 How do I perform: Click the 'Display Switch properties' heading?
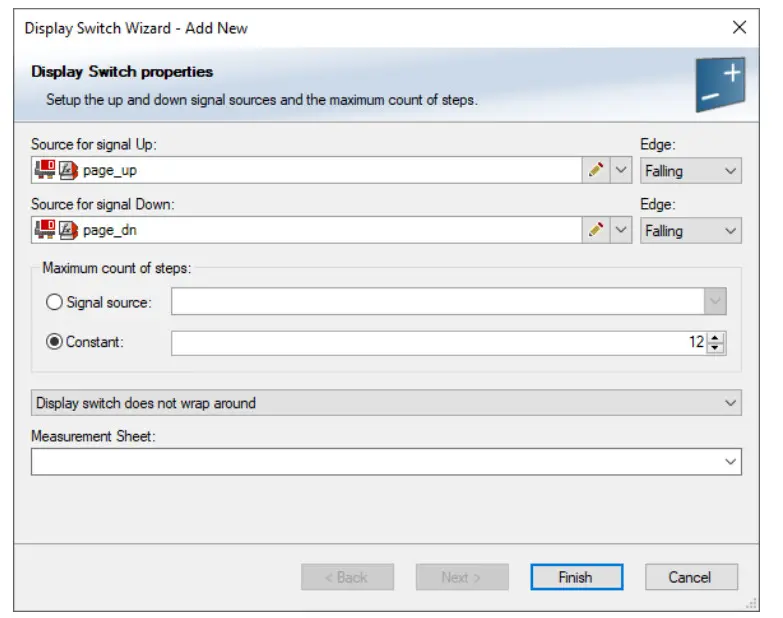tap(122, 71)
